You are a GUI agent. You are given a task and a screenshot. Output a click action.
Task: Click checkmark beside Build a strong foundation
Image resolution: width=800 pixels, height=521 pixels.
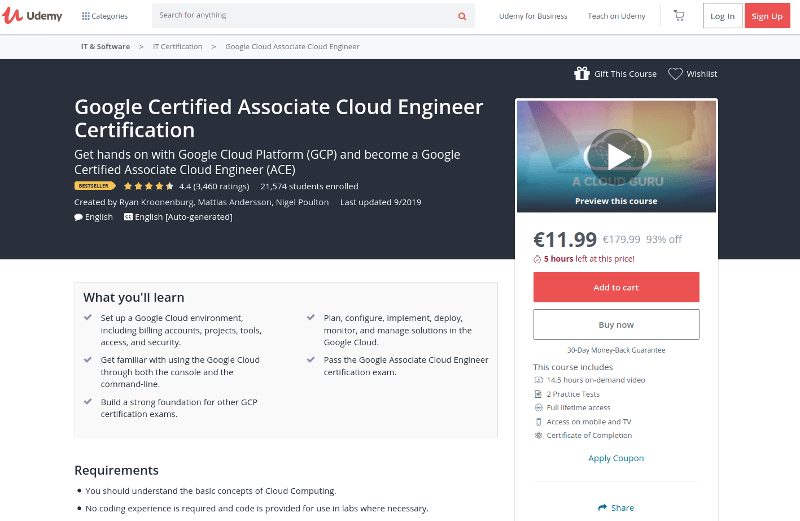[x=88, y=402]
